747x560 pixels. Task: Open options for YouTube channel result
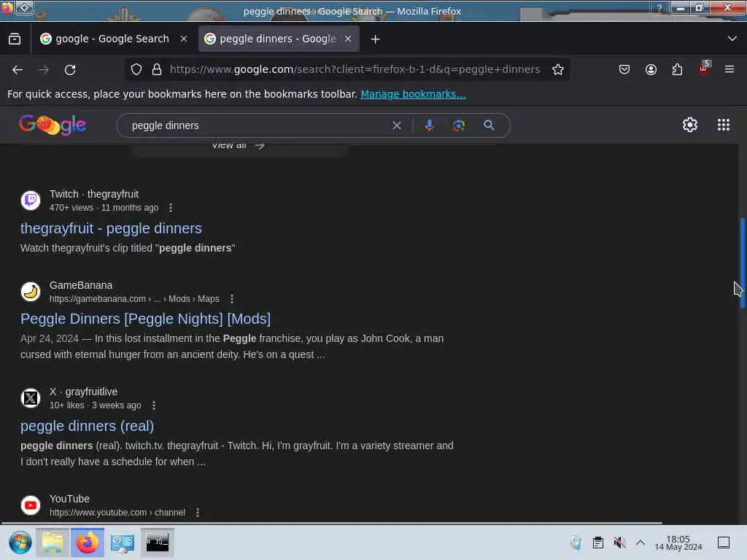tap(197, 513)
